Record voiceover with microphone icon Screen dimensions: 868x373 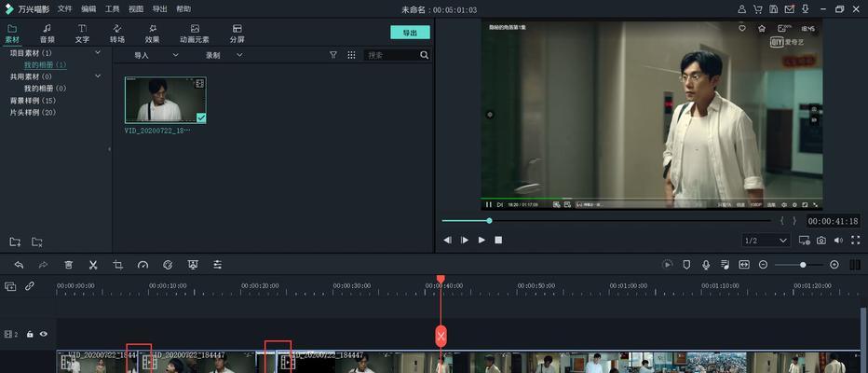[706, 265]
